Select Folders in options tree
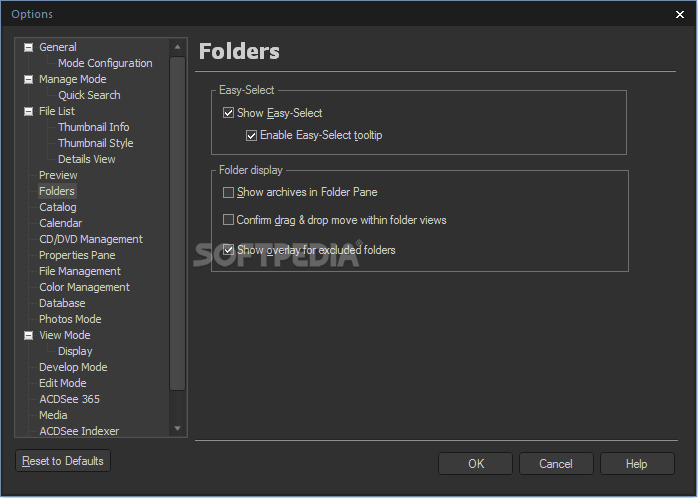Image resolution: width=698 pixels, height=498 pixels. (x=57, y=191)
